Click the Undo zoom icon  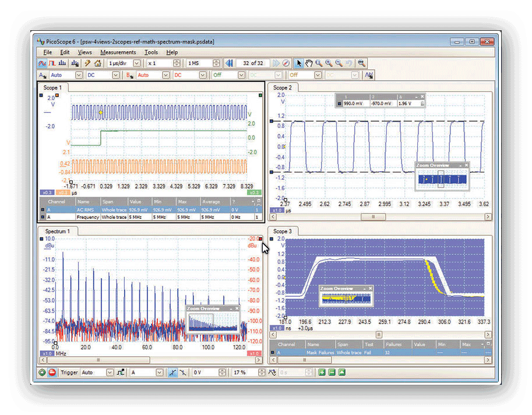click(x=349, y=63)
